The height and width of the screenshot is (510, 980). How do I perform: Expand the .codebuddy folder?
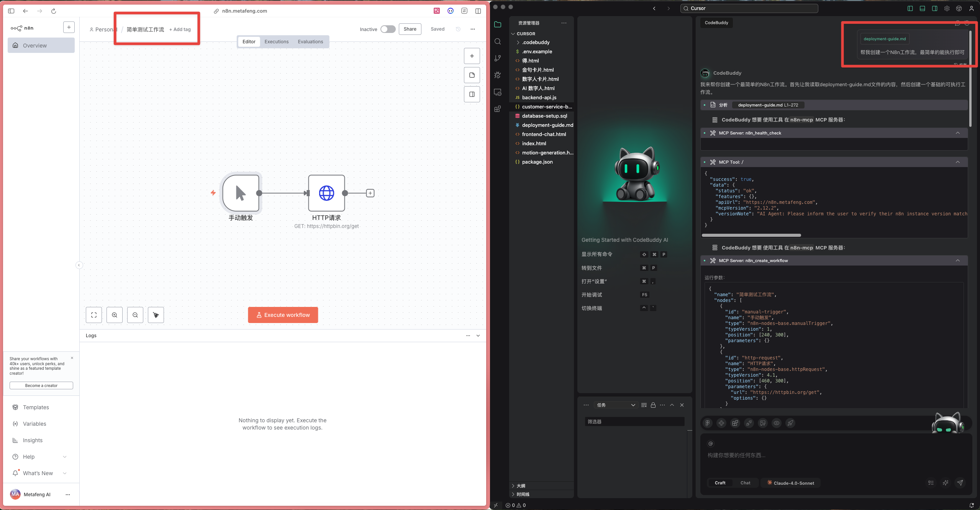click(x=518, y=43)
